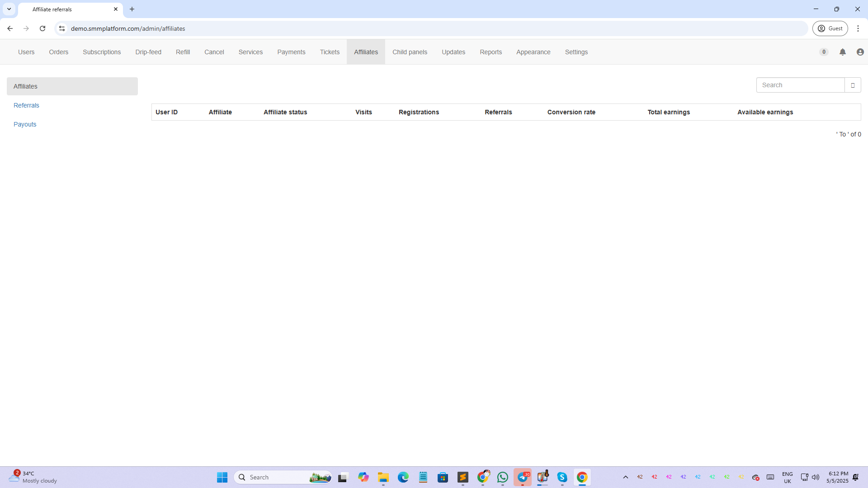868x488 pixels.
Task: Click the browser reload page icon
Action: tap(42, 28)
